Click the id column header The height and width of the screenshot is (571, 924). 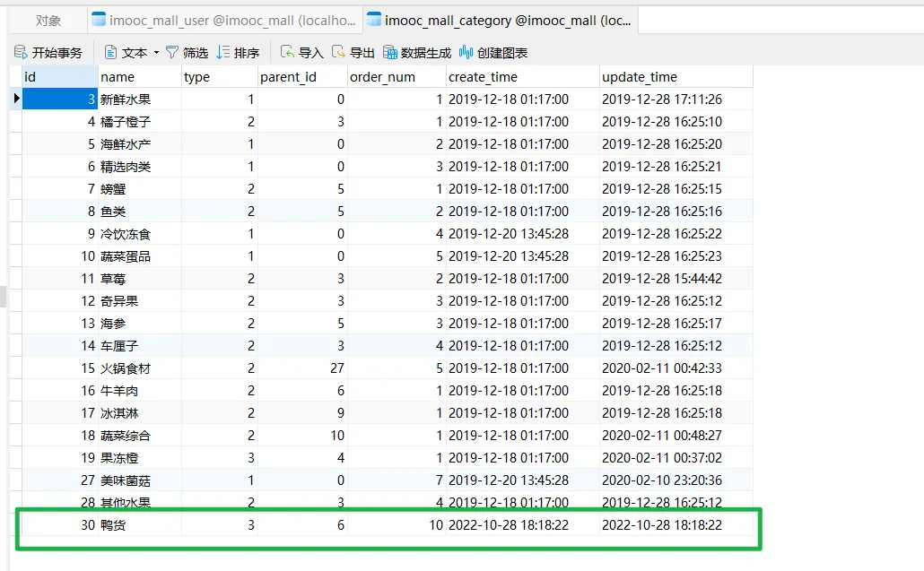click(x=59, y=77)
